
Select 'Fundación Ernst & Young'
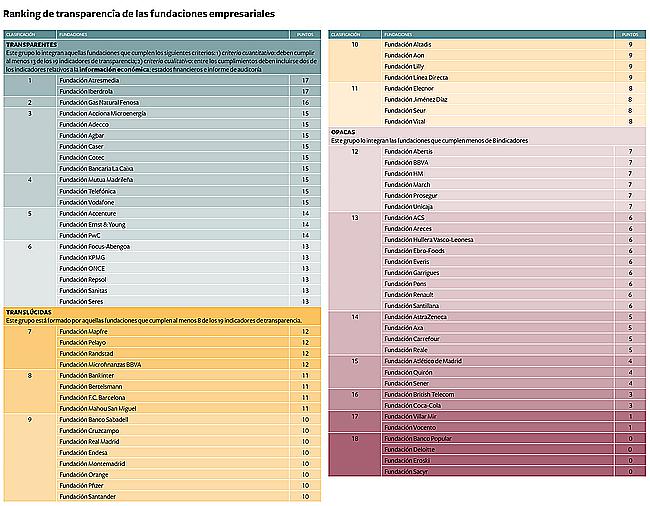pyautogui.click(x=92, y=224)
